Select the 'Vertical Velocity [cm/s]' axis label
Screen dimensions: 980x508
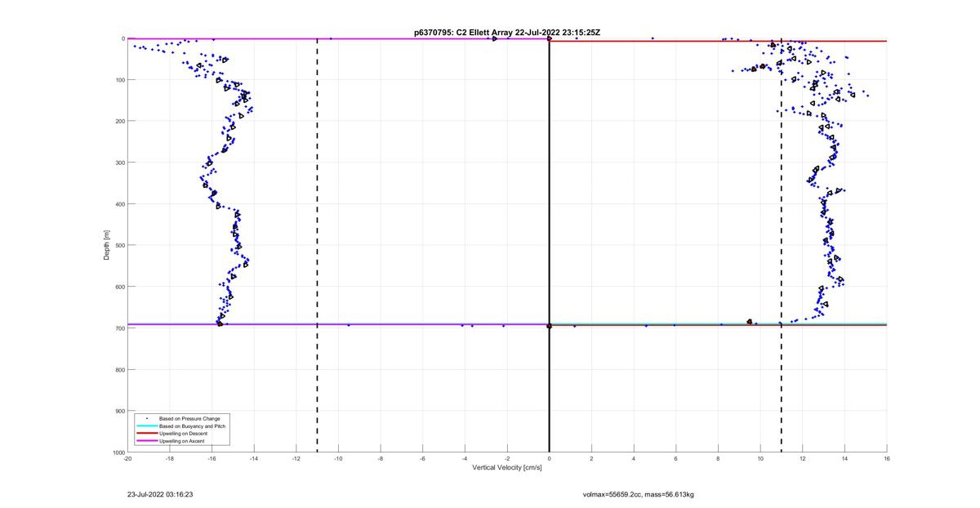[507, 468]
